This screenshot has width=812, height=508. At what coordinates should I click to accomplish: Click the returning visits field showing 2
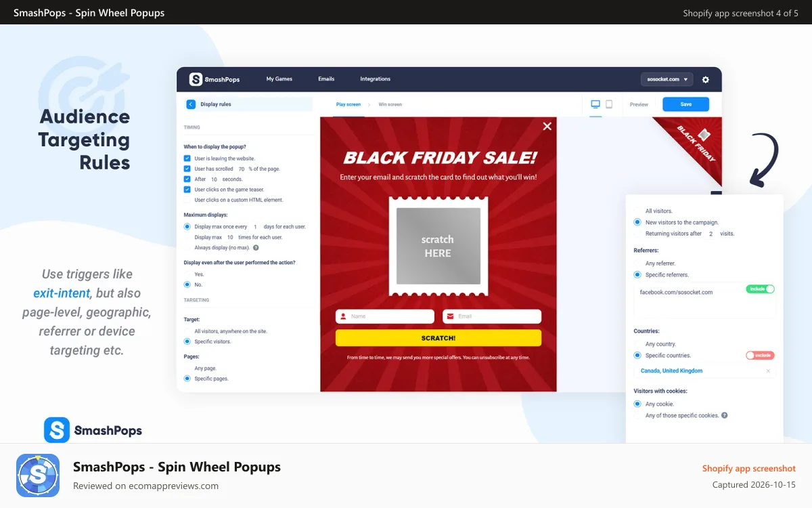[710, 234]
